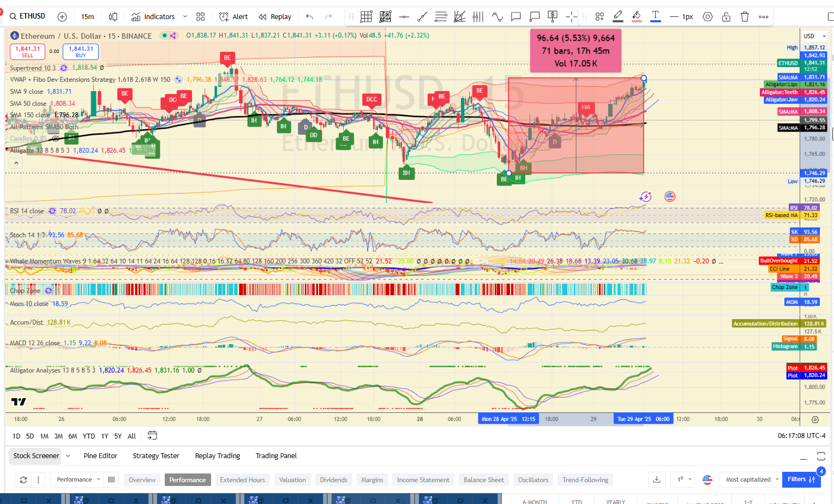Set the chart range to 1M
This screenshot has height=504, width=834.
pyautogui.click(x=44, y=436)
